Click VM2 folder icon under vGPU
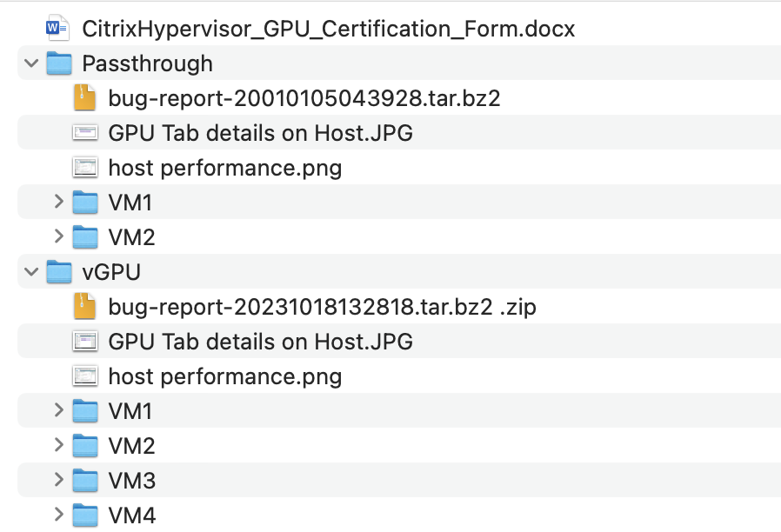Image resolution: width=781 pixels, height=532 pixels. click(x=84, y=445)
